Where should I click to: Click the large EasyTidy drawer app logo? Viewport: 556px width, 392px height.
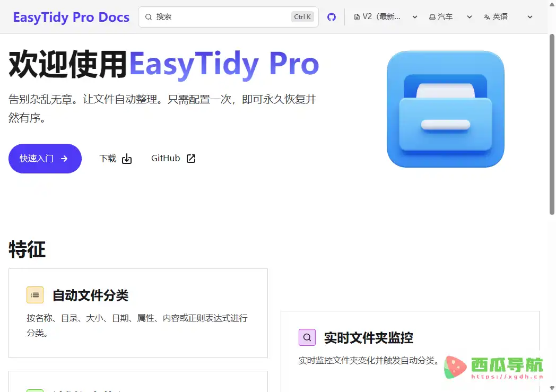pos(445,109)
